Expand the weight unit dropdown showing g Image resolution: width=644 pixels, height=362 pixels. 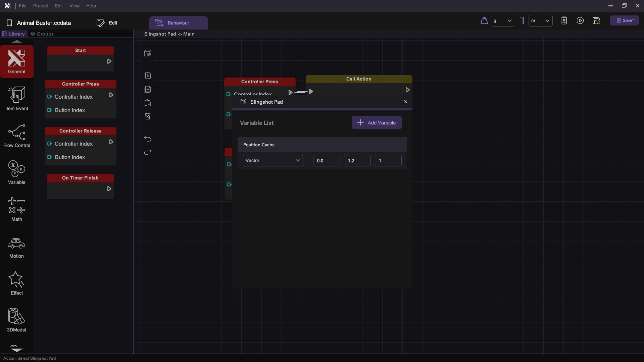pyautogui.click(x=502, y=21)
